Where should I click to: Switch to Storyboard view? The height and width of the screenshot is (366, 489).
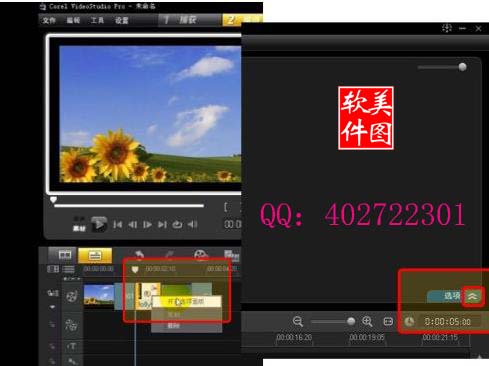pyautogui.click(x=64, y=255)
